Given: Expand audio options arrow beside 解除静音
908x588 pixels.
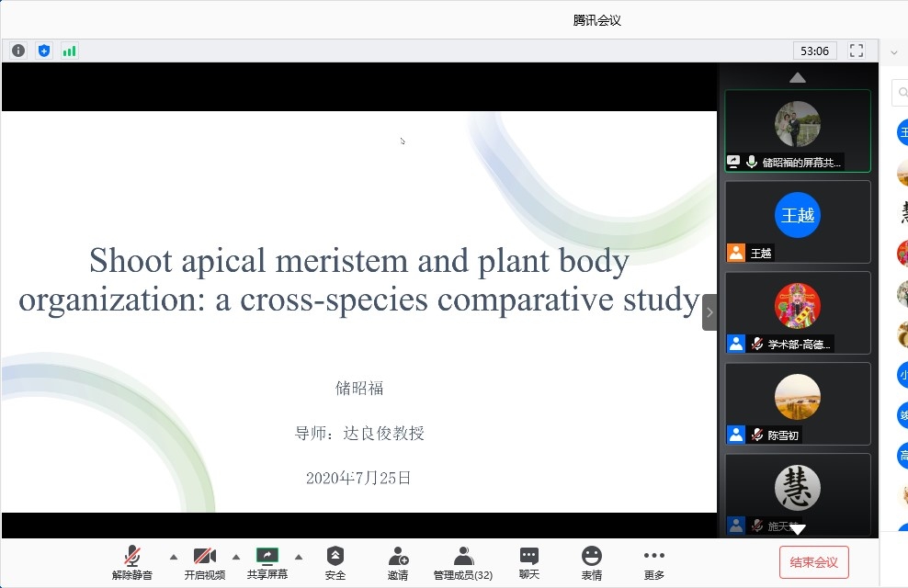Looking at the screenshot, I should pos(174,557).
